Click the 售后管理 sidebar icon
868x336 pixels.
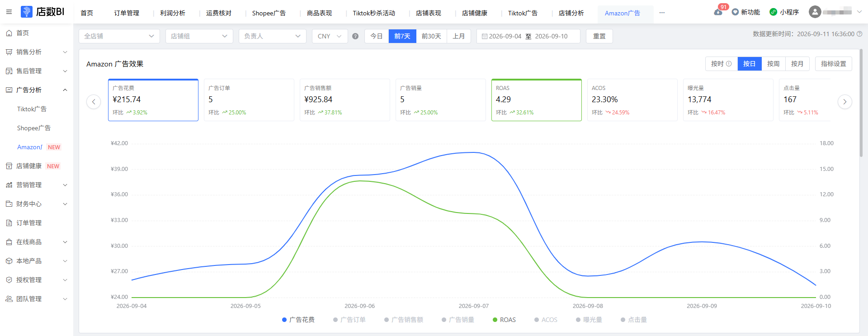(9, 71)
